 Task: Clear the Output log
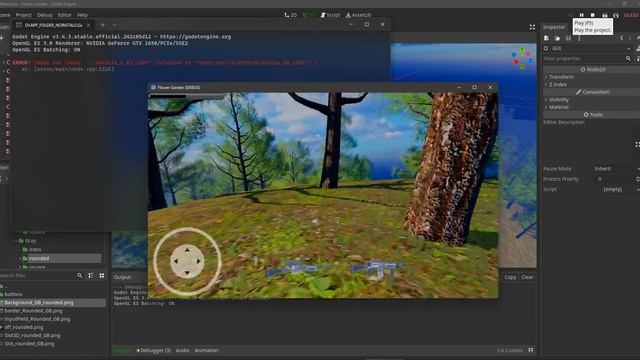coord(527,277)
